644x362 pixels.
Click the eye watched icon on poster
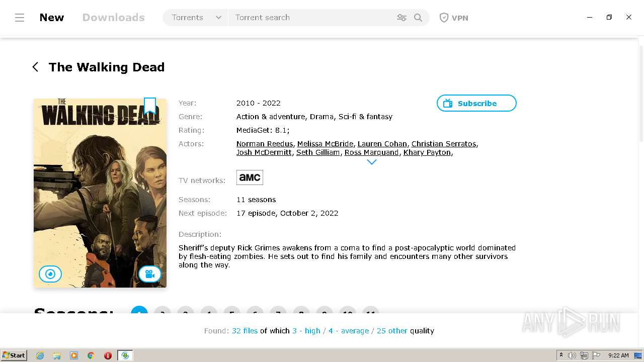[50, 274]
